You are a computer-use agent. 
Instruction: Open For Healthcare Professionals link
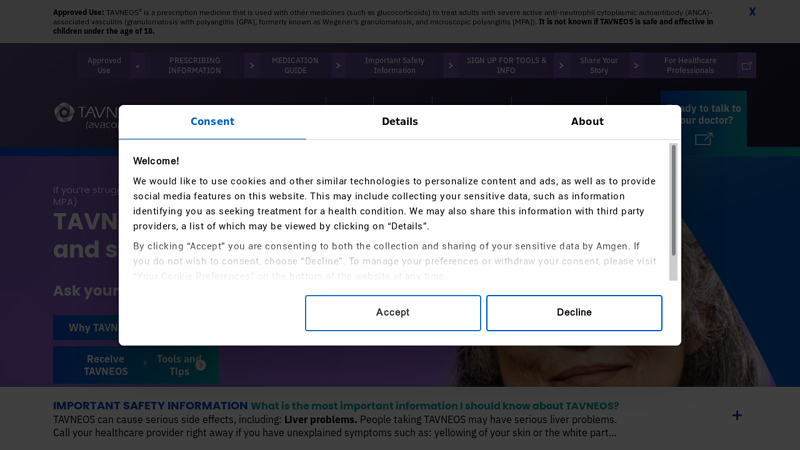click(x=690, y=65)
